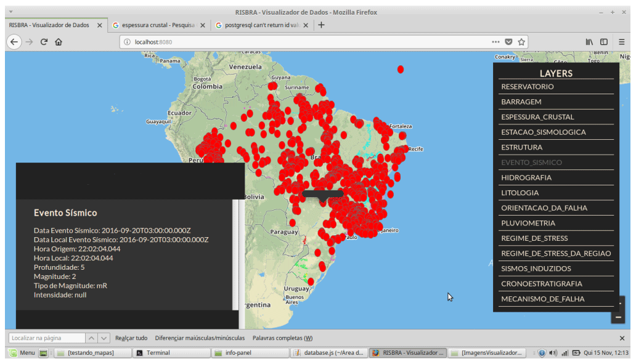Switch to postgresql can't return id tab
The width and height of the screenshot is (636, 364).
coord(261,25)
